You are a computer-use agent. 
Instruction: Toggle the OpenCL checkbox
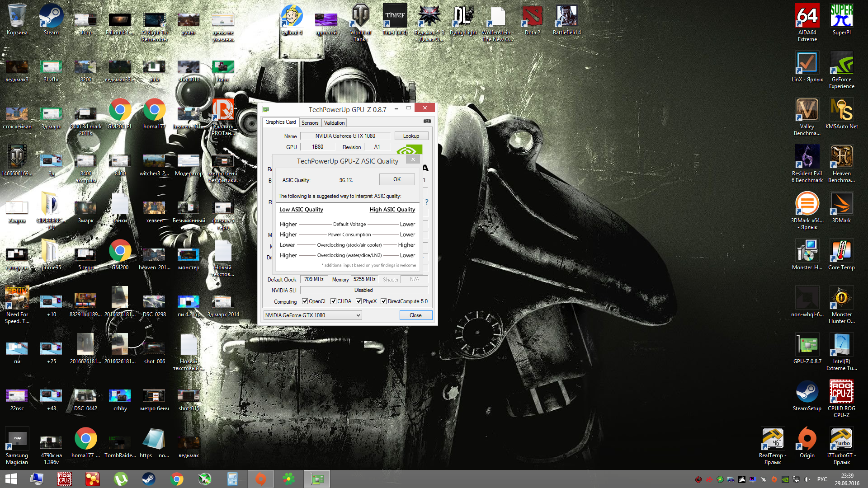coord(305,301)
